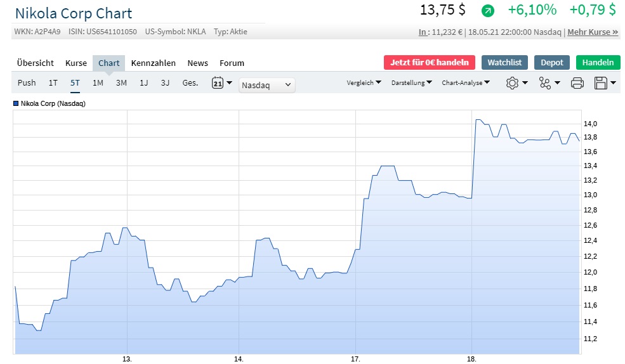Expand arrow beside the settings gear

pos(525,83)
